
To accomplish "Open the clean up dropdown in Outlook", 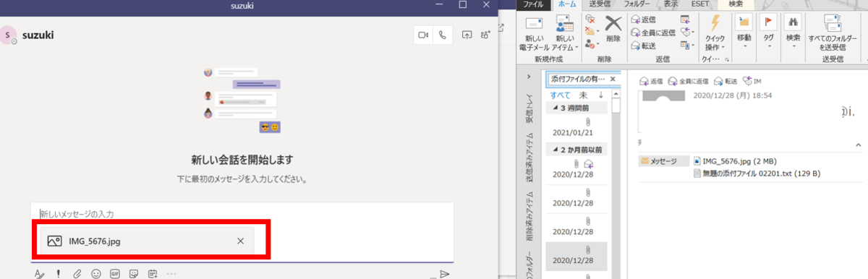I will coord(592,32).
